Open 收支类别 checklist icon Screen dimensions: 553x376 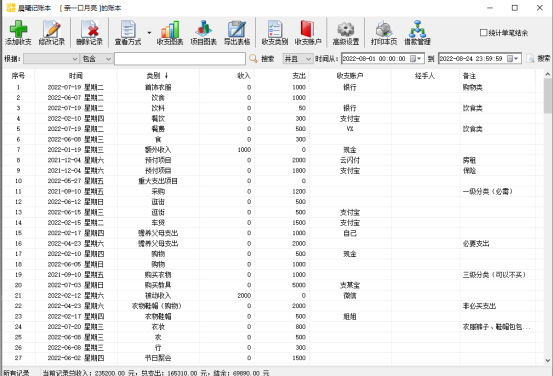click(275, 29)
